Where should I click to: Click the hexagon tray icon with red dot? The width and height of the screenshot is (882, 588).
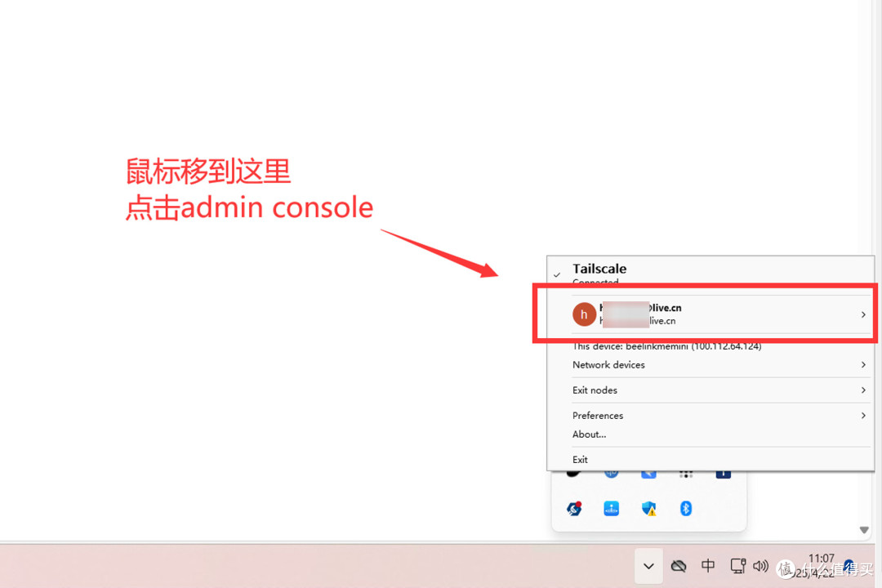click(574, 509)
